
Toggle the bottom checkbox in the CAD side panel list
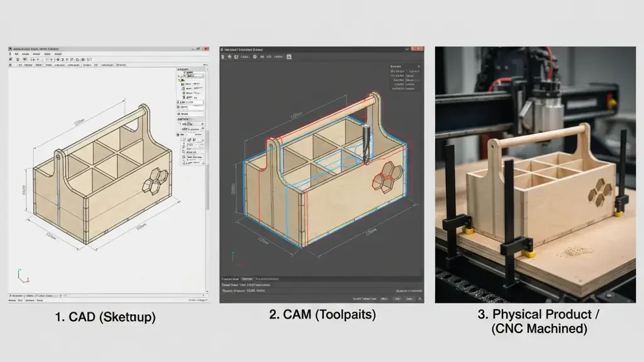(183, 162)
